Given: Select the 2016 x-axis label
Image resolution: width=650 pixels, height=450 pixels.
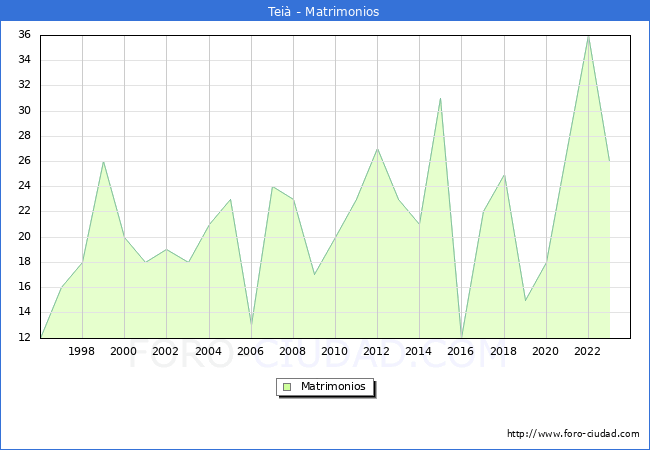Looking at the screenshot, I should (461, 351).
